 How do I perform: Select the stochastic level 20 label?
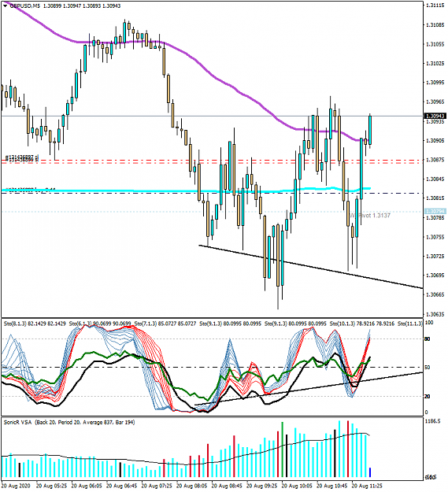[427, 397]
